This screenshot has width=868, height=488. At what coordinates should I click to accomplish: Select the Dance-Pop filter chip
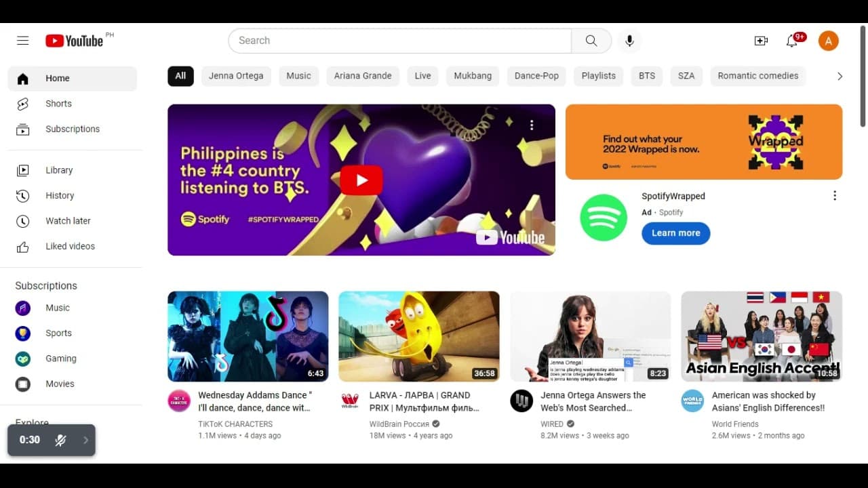[536, 76]
